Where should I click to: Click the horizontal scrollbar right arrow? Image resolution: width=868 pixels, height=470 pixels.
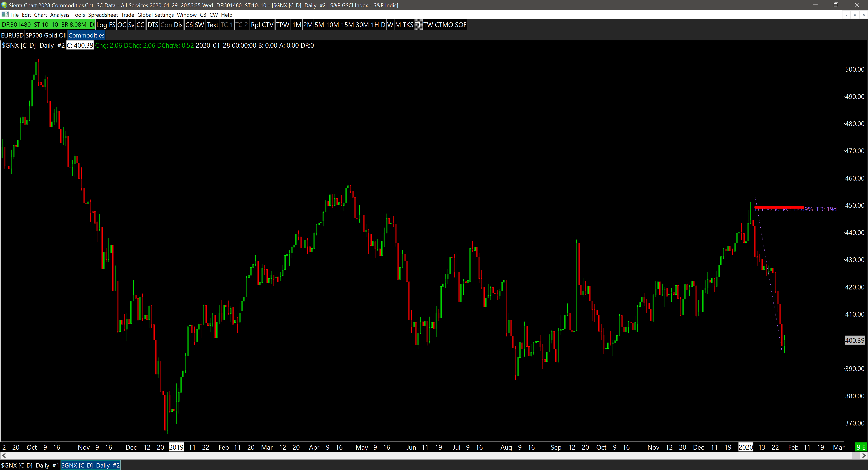(x=864, y=456)
